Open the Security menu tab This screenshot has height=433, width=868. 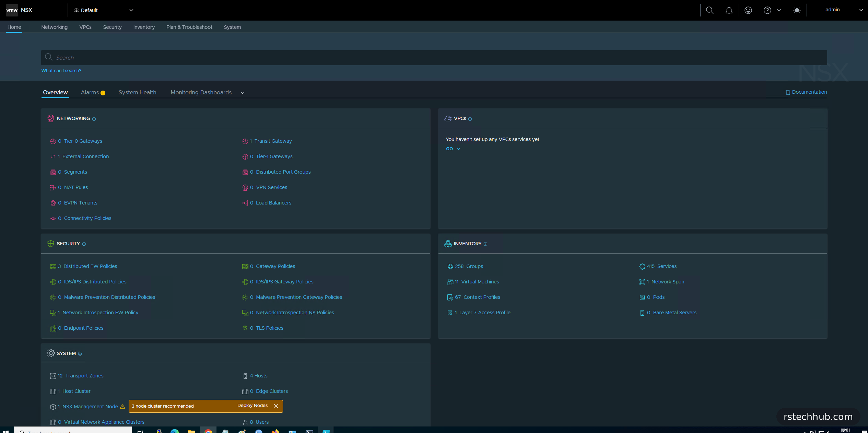point(112,27)
